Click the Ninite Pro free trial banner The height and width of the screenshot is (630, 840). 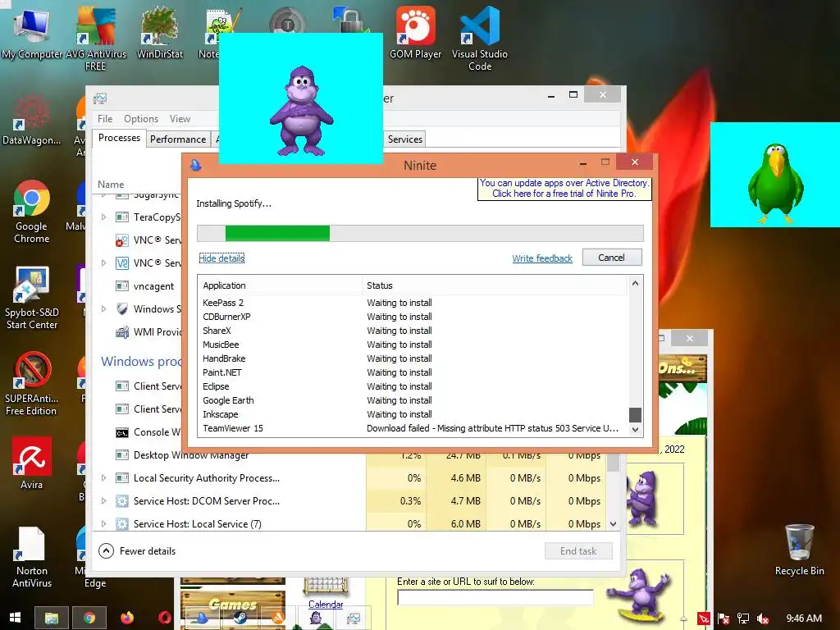tap(564, 189)
